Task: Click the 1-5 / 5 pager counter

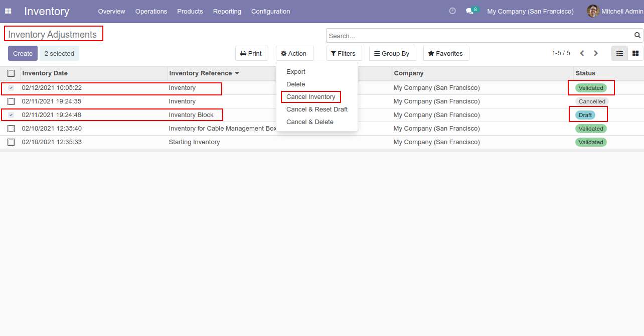Action: [x=561, y=53]
